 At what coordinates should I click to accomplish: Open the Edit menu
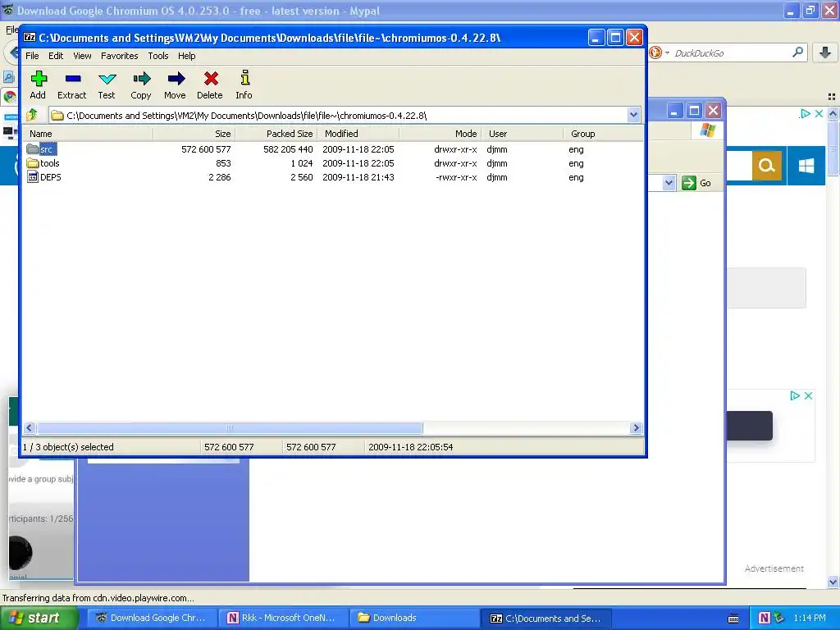coord(56,56)
